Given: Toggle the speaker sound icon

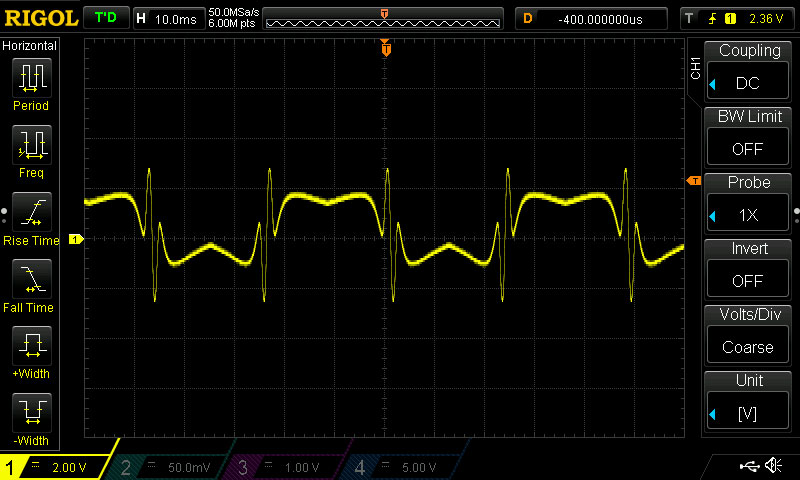Looking at the screenshot, I should click(x=772, y=466).
